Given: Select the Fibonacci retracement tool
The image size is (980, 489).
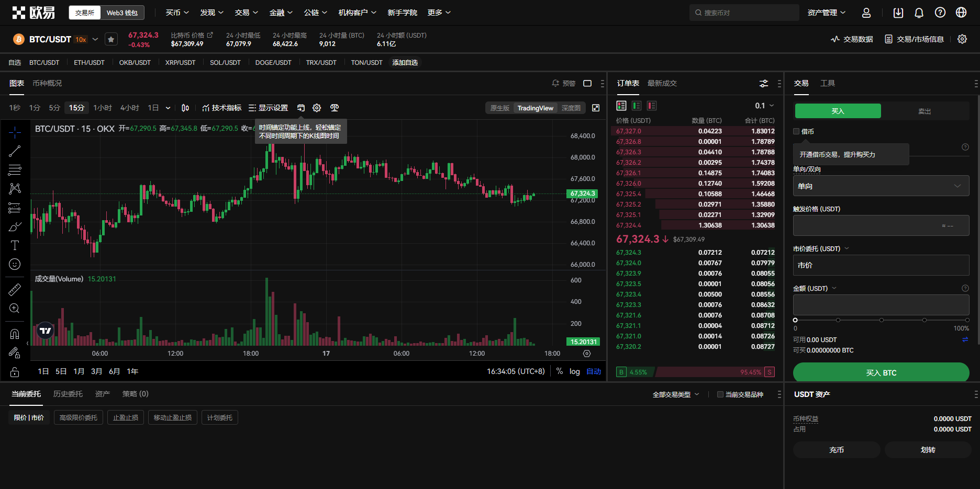Looking at the screenshot, I should (15, 170).
